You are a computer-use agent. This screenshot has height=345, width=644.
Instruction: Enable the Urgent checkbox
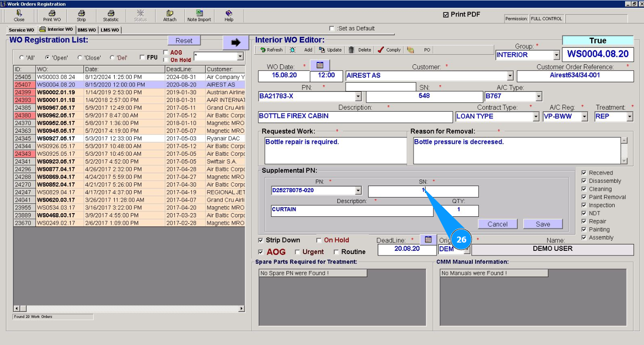[297, 252]
